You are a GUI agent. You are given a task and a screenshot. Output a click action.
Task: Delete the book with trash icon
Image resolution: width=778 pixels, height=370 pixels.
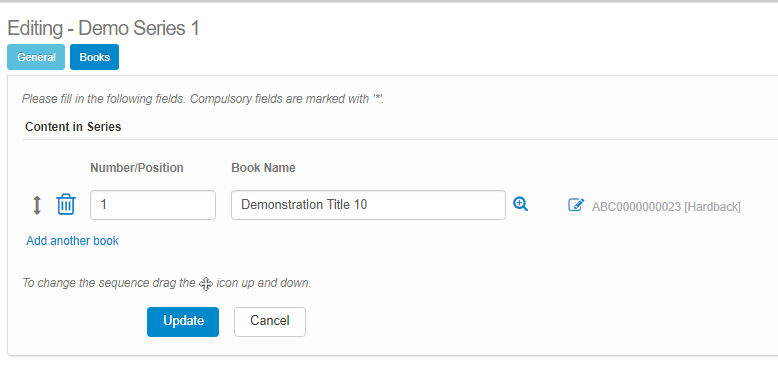coord(66,204)
